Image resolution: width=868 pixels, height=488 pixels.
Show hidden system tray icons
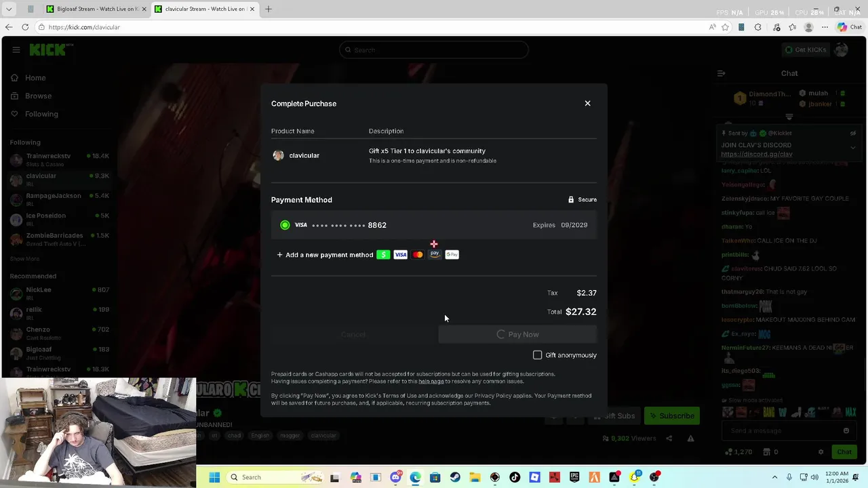pyautogui.click(x=775, y=477)
